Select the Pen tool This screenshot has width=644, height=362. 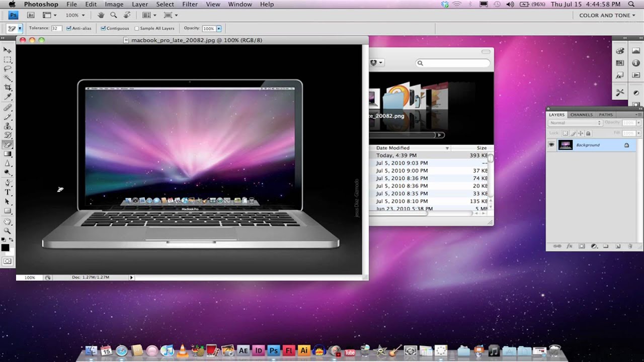pyautogui.click(x=8, y=183)
